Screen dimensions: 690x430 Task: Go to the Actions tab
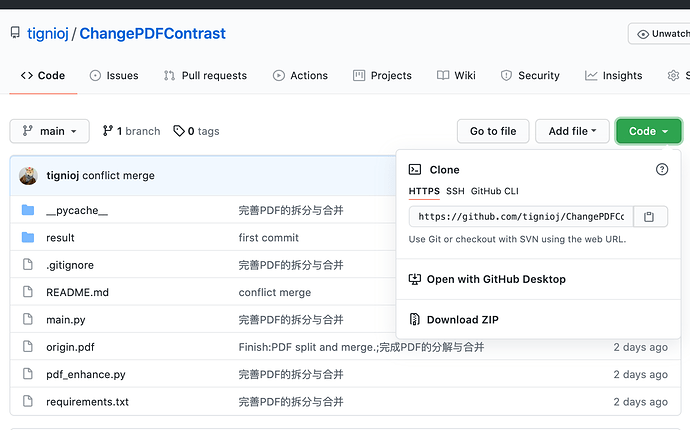pos(300,76)
